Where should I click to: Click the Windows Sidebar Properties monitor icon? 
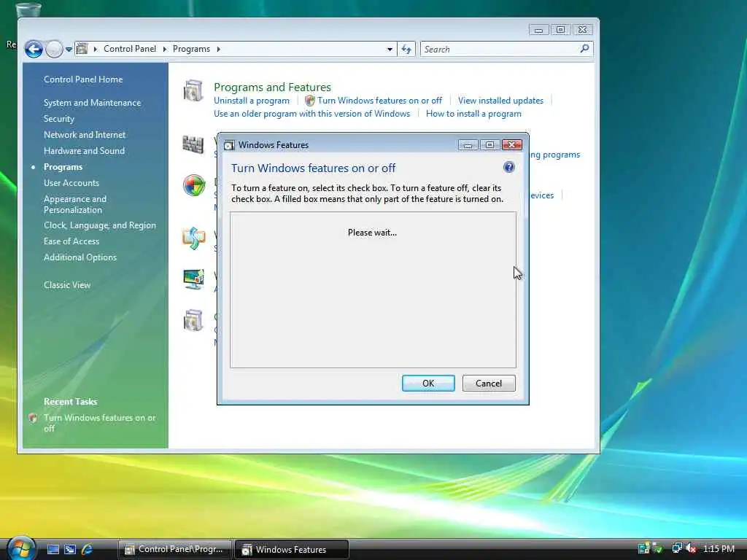(193, 279)
